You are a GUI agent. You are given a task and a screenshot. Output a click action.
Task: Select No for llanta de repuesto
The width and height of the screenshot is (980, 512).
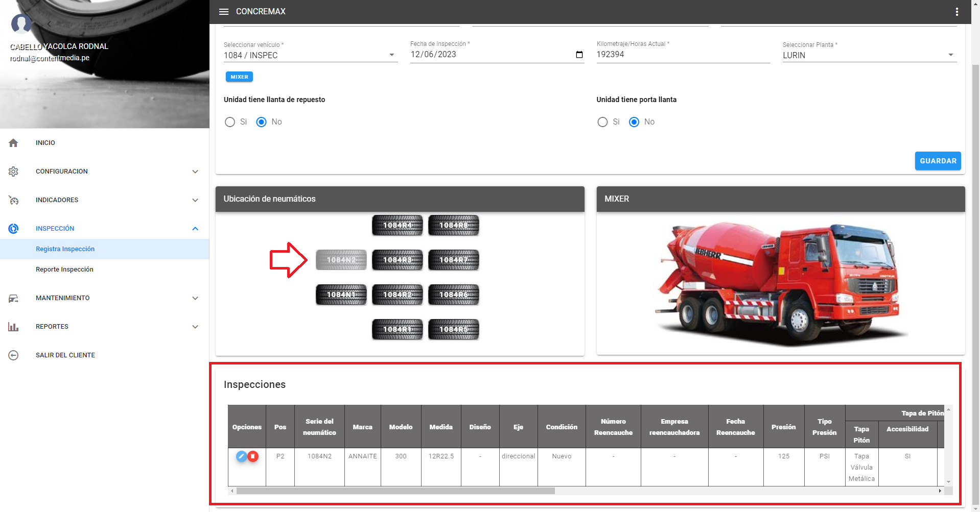[261, 122]
